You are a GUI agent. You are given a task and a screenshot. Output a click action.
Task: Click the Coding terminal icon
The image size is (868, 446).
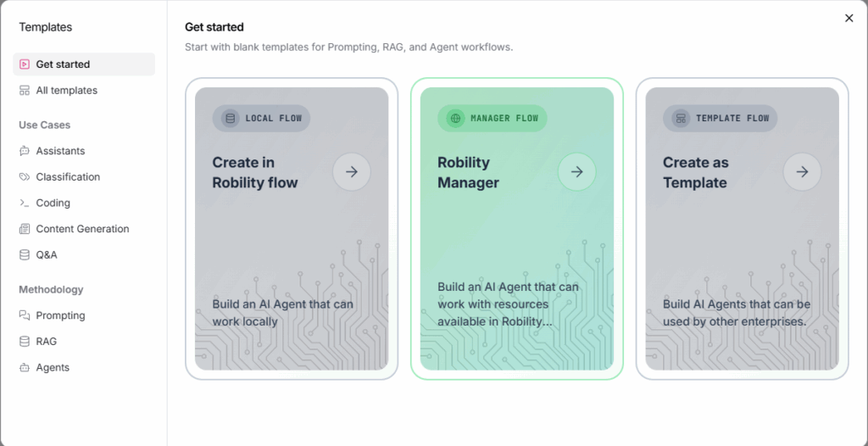point(25,203)
